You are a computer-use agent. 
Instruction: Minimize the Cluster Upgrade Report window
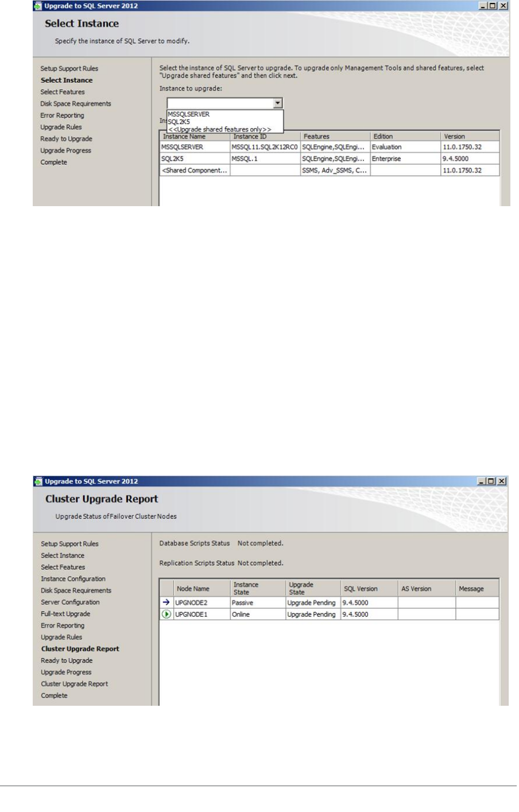483,481
